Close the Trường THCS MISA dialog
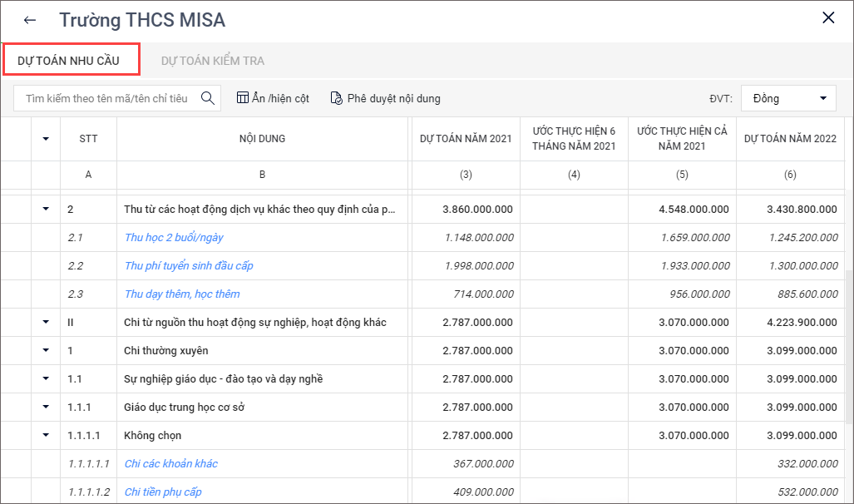 [x=828, y=18]
